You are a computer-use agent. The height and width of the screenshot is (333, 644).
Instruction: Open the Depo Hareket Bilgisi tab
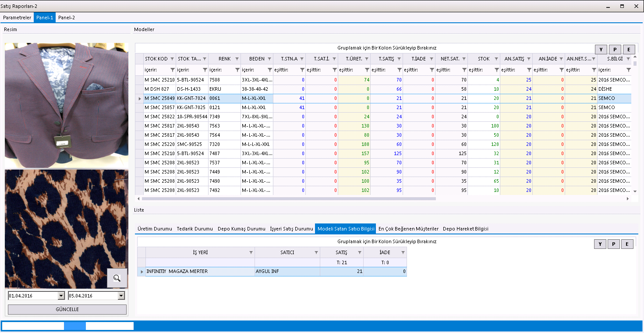point(465,229)
